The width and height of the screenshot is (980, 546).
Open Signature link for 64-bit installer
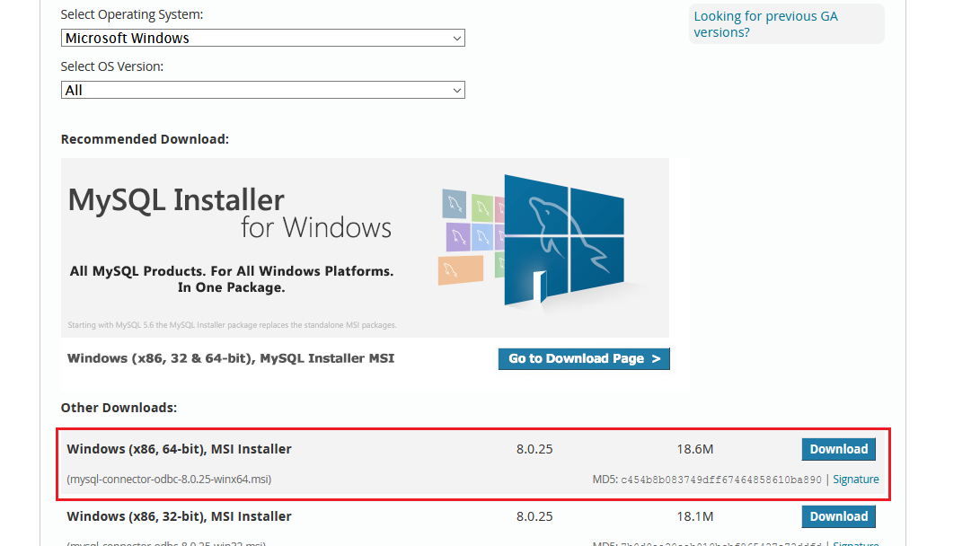pyautogui.click(x=855, y=480)
